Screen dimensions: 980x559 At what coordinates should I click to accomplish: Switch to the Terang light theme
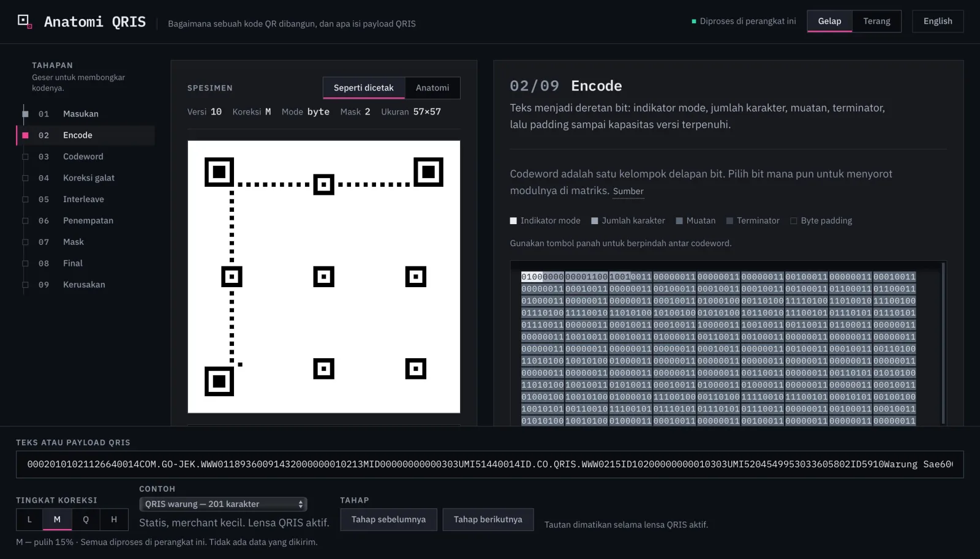tap(876, 21)
